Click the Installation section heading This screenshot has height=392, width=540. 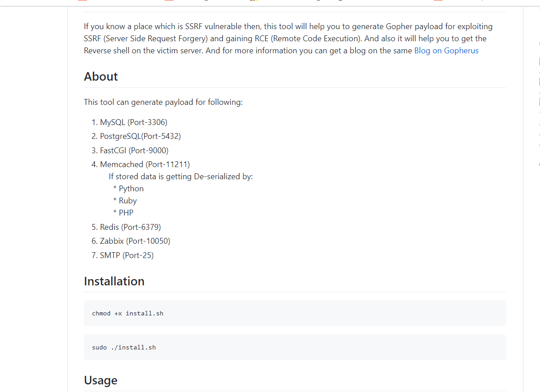[114, 281]
